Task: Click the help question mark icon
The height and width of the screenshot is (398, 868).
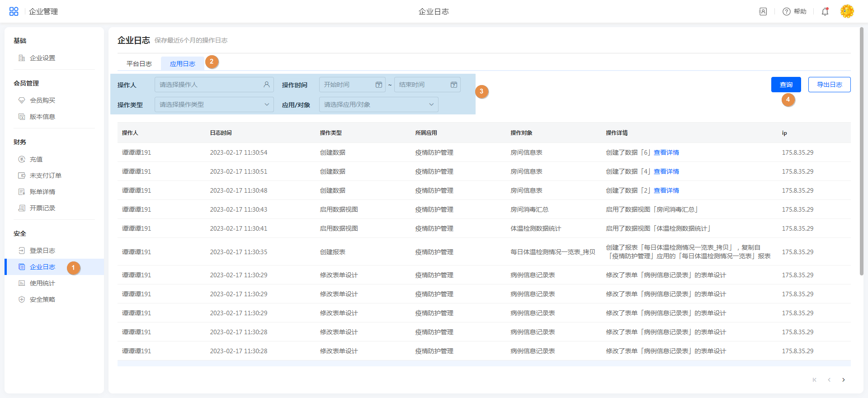Action: click(x=787, y=12)
